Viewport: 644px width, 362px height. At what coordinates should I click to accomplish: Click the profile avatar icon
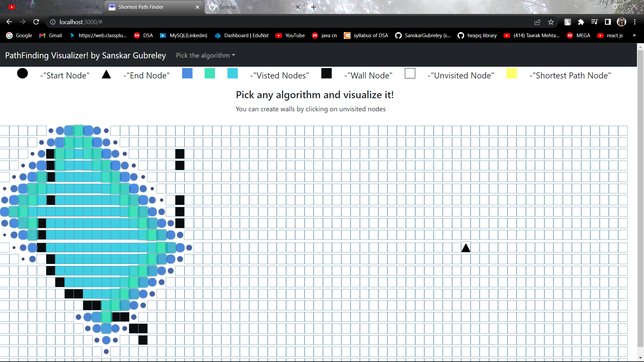(x=622, y=22)
